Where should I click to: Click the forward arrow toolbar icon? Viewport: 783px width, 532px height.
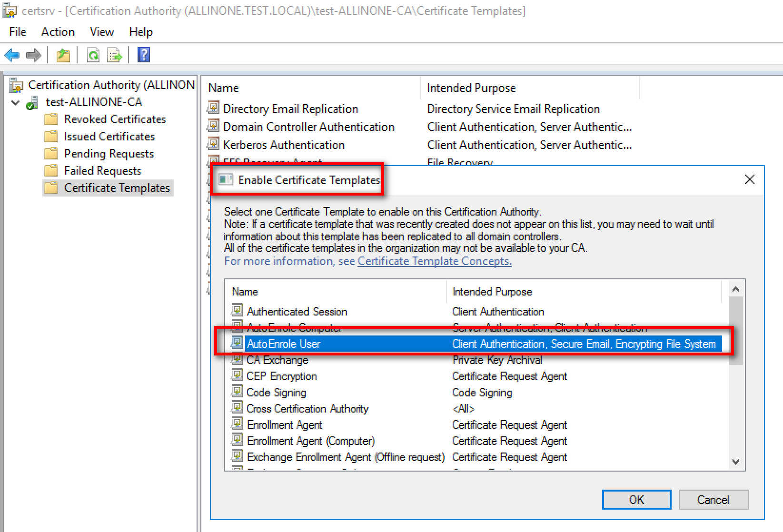point(33,55)
